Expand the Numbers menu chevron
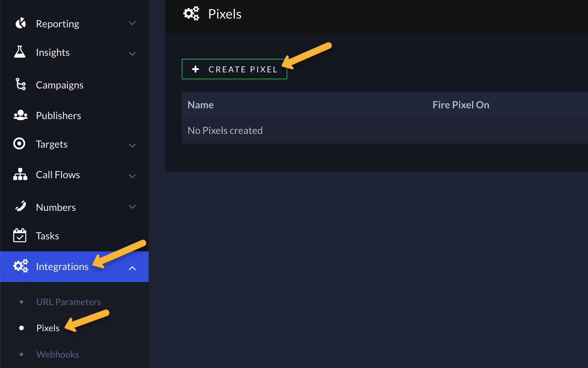 [x=132, y=206]
